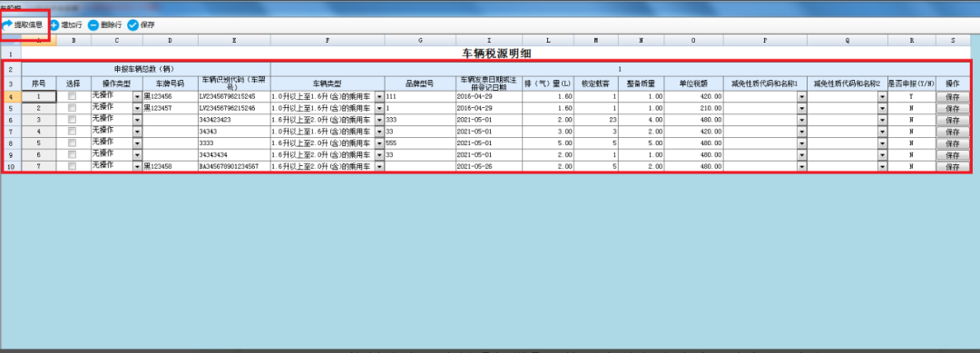This screenshot has width=980, height=353.
Task: Click 保存 button in row 序号 7
Action: coord(953,167)
